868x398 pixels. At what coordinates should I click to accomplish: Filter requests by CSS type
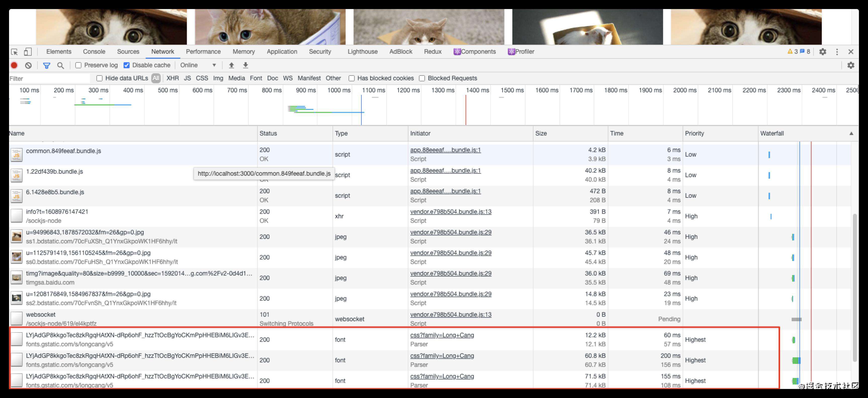(202, 78)
